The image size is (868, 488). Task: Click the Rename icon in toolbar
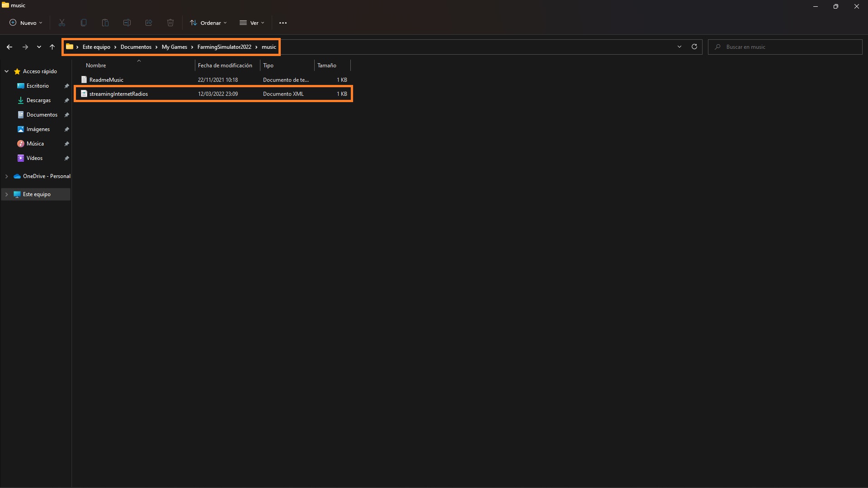click(x=127, y=23)
